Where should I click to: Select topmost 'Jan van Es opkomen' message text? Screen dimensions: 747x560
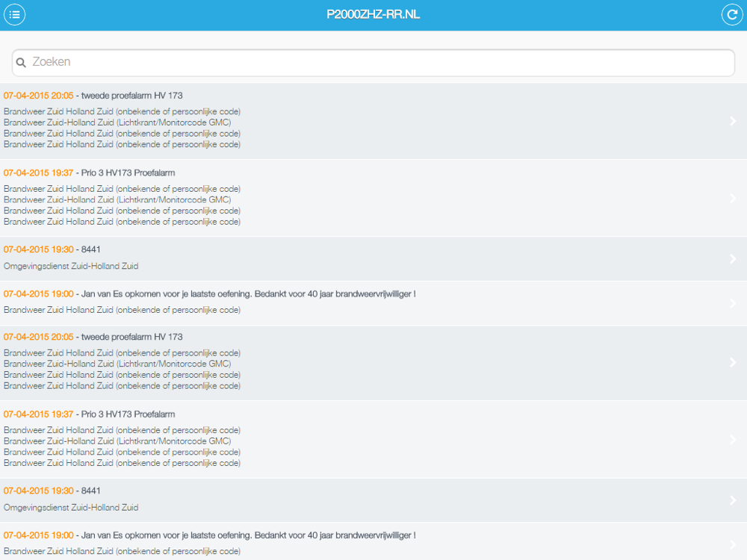[248, 294]
